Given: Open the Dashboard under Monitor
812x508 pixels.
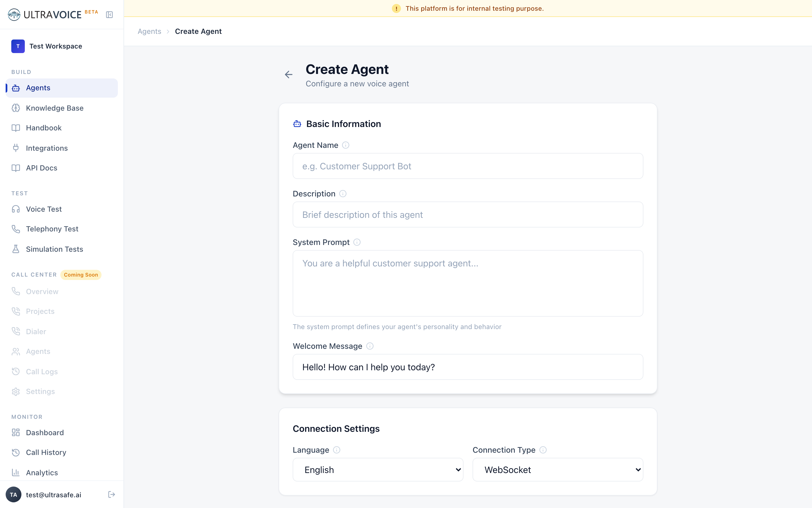Looking at the screenshot, I should [62, 432].
